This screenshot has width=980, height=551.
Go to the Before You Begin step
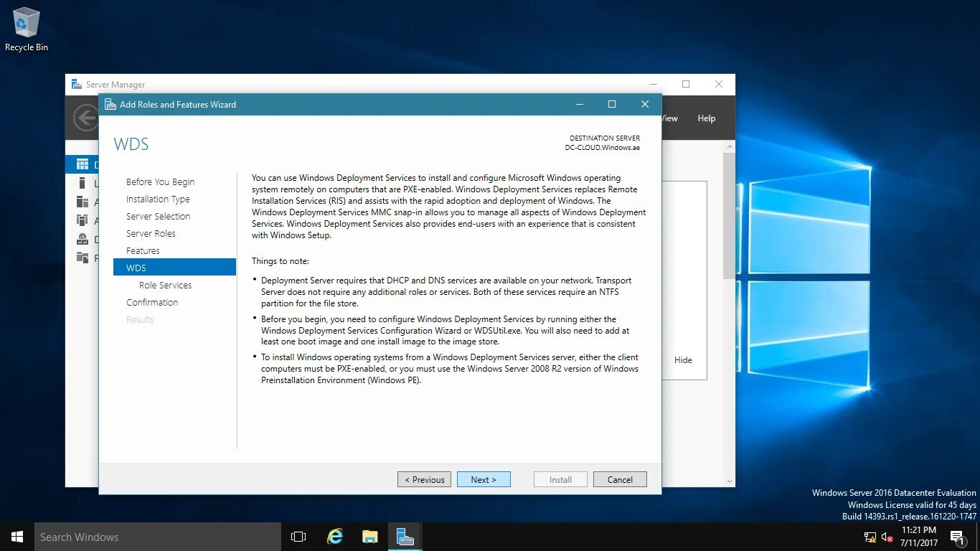160,182
